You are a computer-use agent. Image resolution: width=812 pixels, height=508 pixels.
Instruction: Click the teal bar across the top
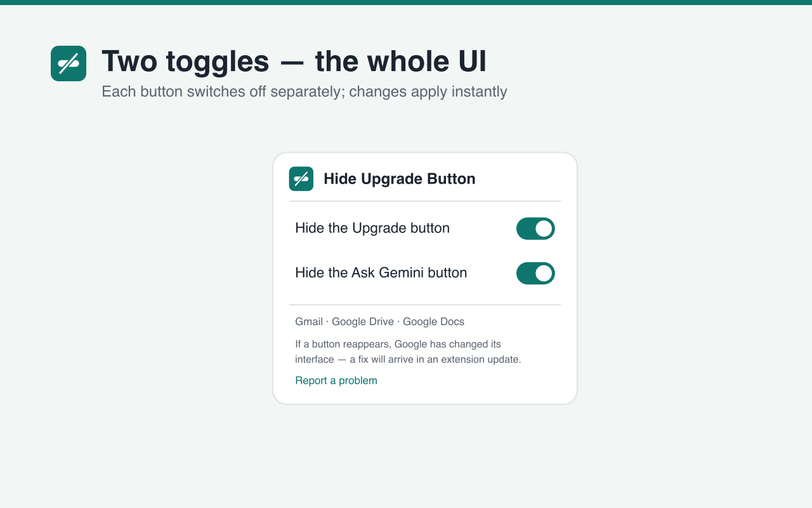coord(406,3)
